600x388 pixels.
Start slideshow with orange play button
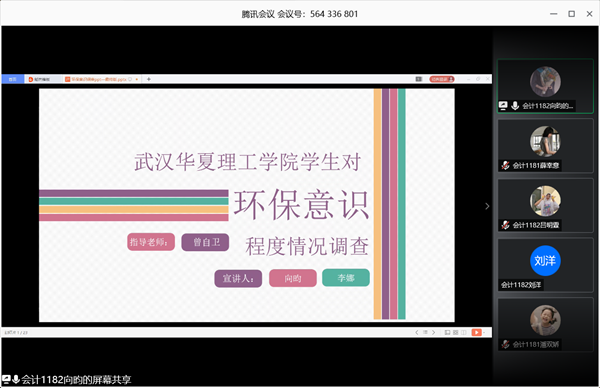(476, 333)
